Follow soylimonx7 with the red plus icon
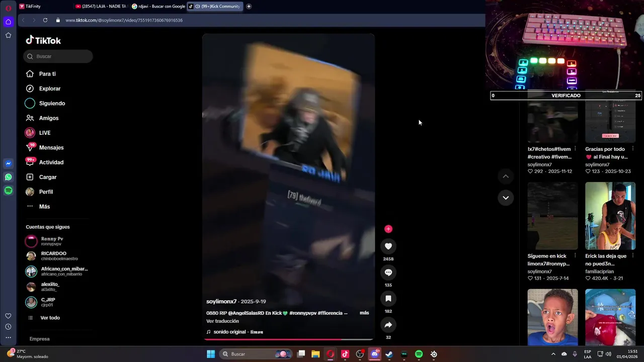Image resolution: width=644 pixels, height=362 pixels. coord(388,229)
